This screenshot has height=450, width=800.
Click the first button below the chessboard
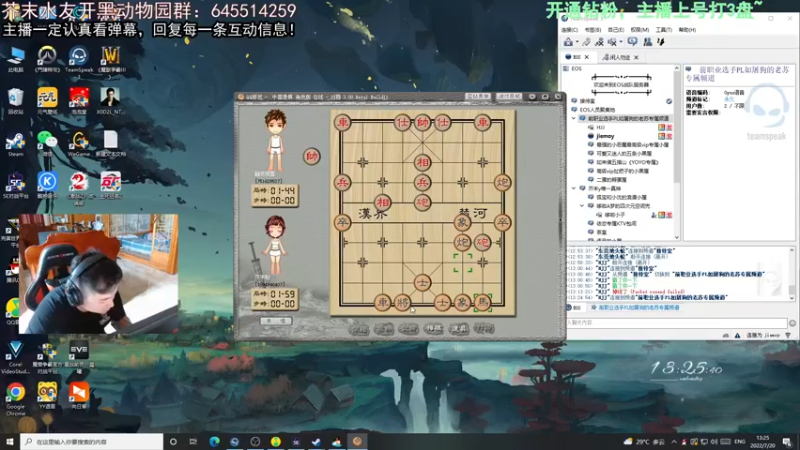pyautogui.click(x=359, y=329)
